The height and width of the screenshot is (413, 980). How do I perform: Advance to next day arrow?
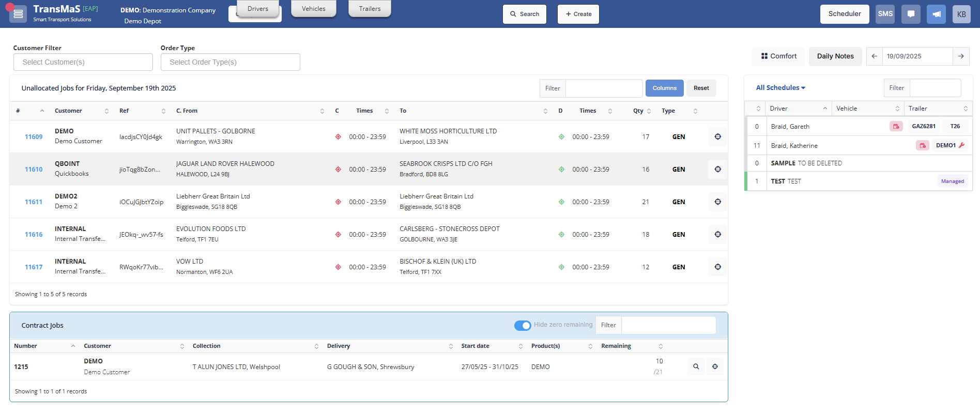click(961, 56)
